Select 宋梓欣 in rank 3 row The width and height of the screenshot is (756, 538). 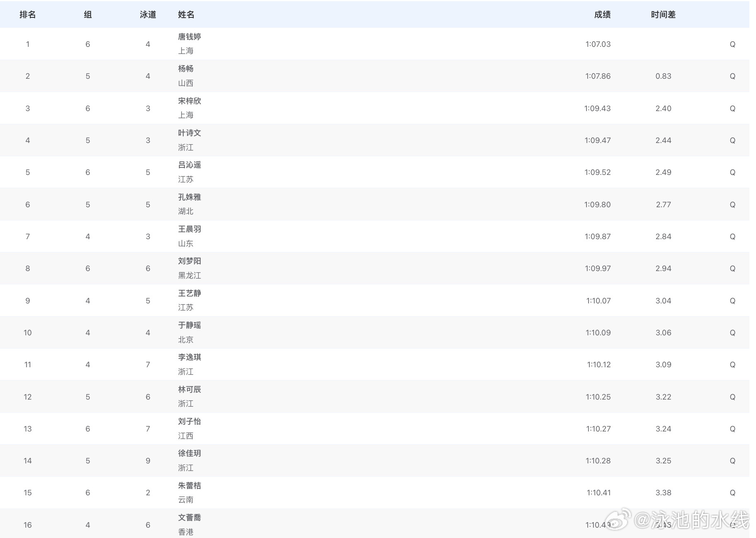coord(189,101)
